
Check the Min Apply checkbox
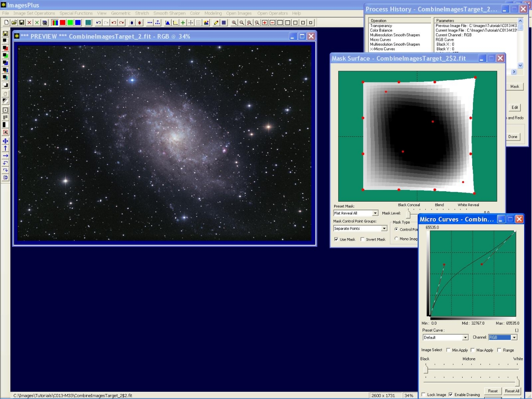(448, 350)
